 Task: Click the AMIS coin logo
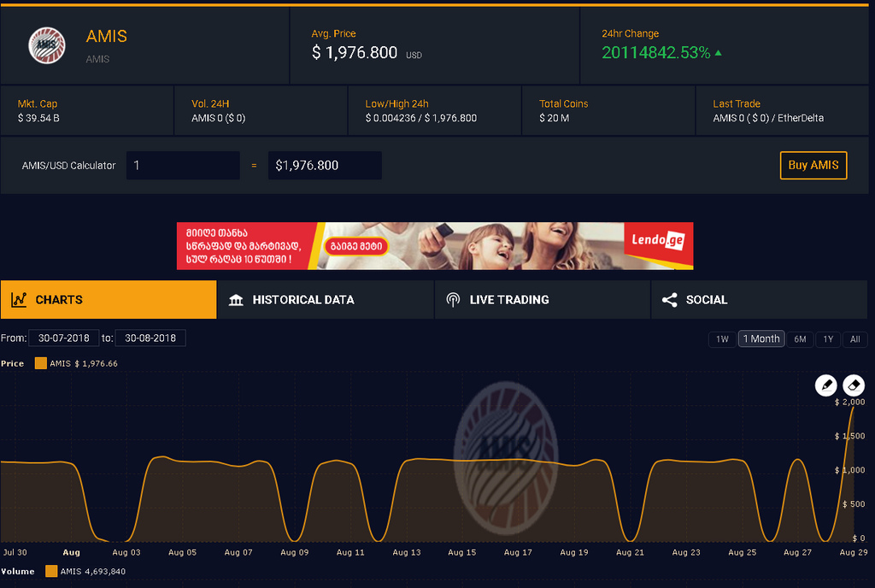47,45
